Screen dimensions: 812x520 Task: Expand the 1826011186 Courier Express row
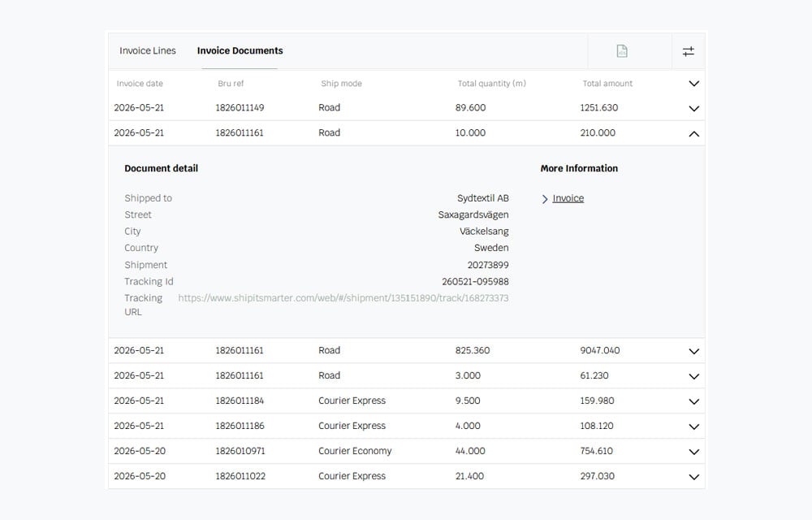pos(694,427)
